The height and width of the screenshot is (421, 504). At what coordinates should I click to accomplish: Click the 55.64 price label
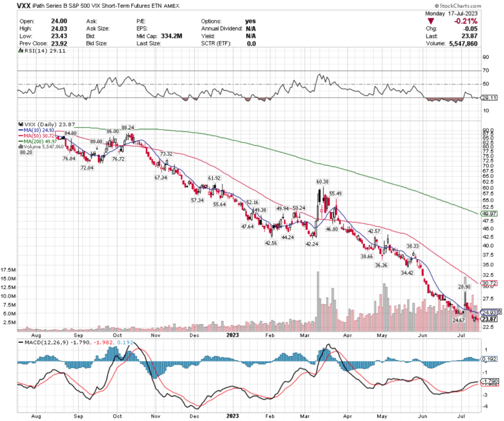[x=220, y=204]
